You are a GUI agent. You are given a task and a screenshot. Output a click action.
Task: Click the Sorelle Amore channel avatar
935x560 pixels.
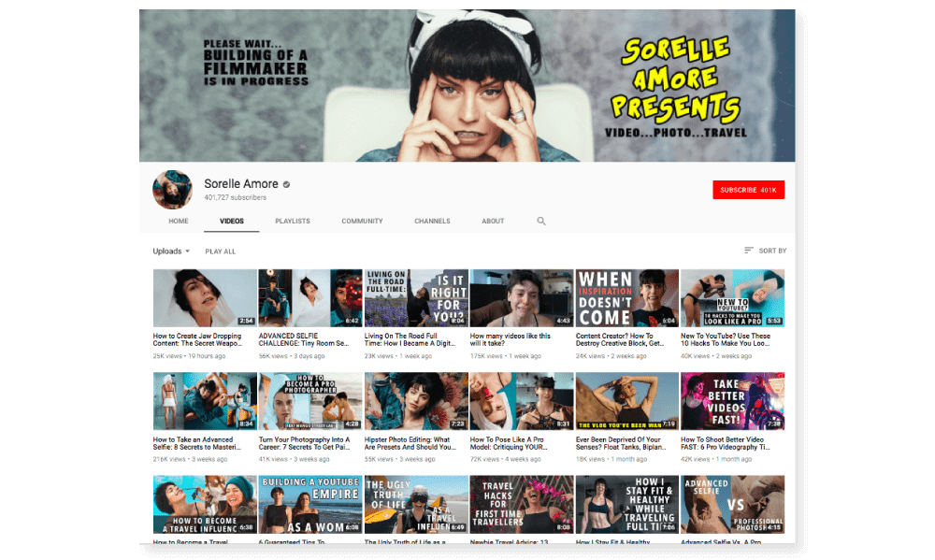(x=172, y=190)
